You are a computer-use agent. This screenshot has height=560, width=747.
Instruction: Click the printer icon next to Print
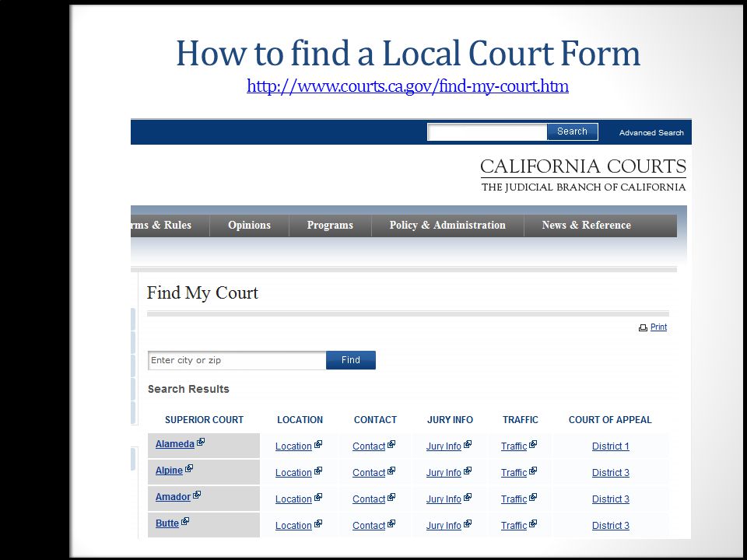[x=643, y=327]
